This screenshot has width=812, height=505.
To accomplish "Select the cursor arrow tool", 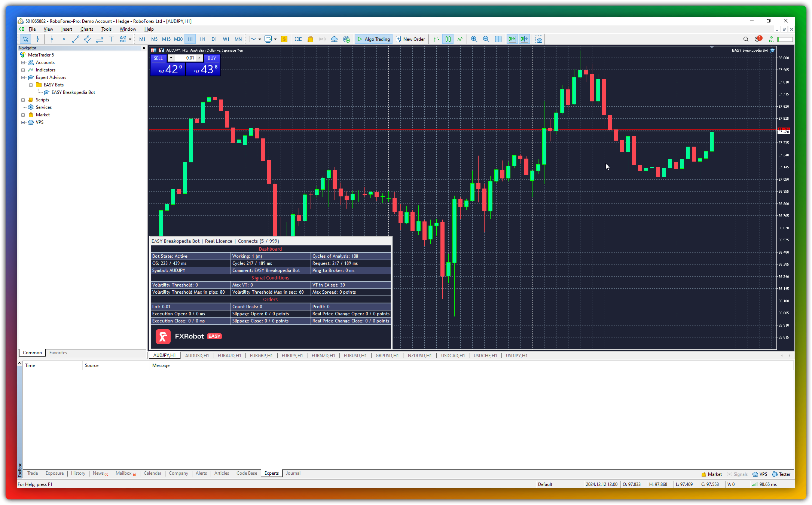I will (25, 39).
